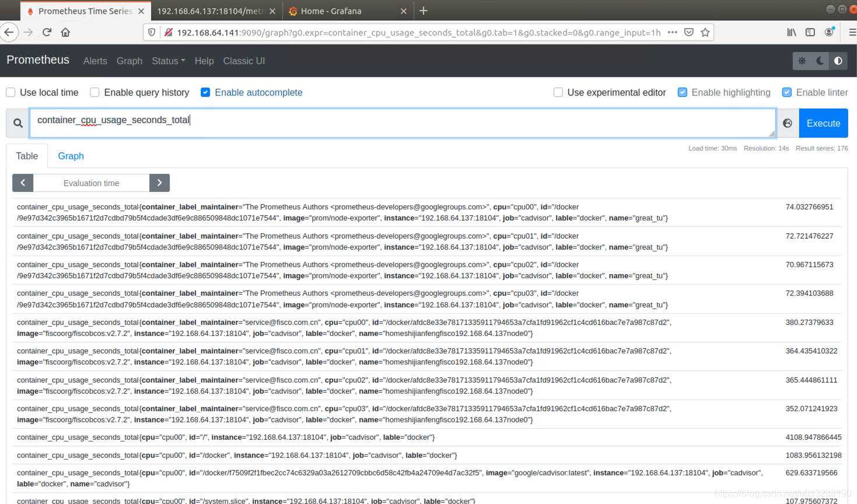
Task: Expand the Status dropdown menu
Action: [168, 61]
